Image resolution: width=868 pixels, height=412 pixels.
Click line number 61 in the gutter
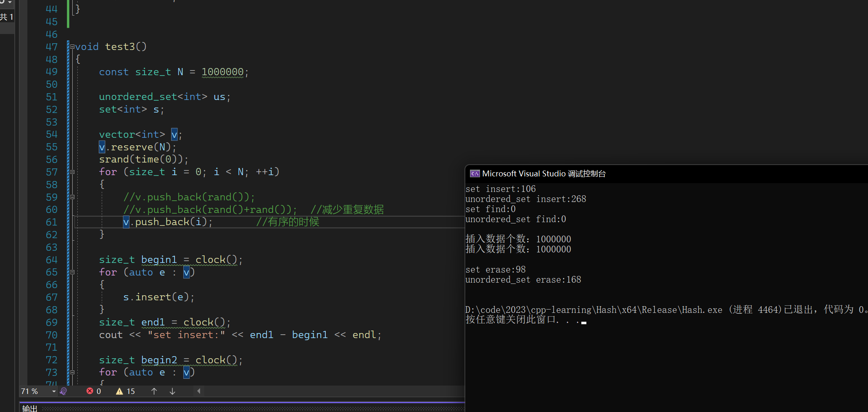(51, 222)
